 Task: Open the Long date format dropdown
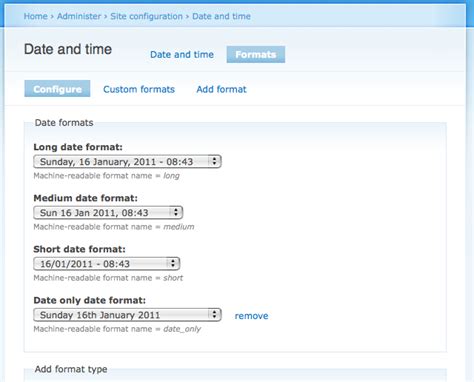click(x=127, y=162)
